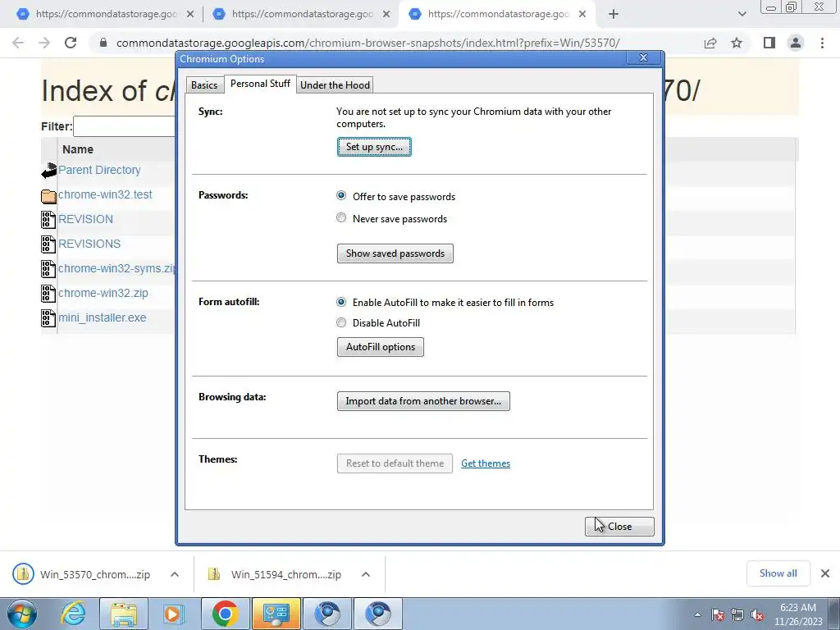Follow the Get themes link
840x630 pixels.
486,463
